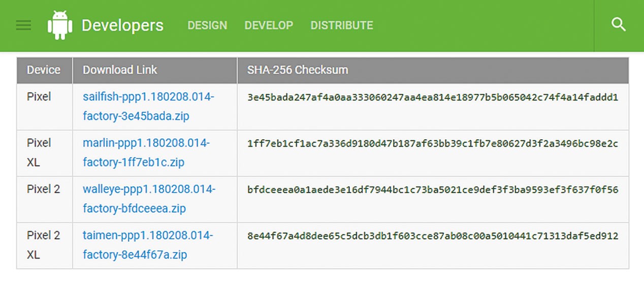The width and height of the screenshot is (644, 287).
Task: Download the marlin factory image zip
Action: [146, 152]
